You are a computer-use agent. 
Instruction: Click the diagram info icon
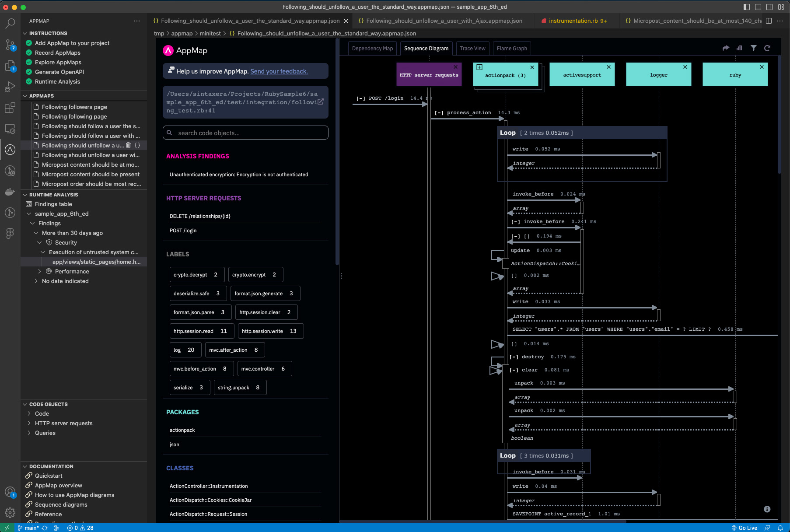pos(767,509)
